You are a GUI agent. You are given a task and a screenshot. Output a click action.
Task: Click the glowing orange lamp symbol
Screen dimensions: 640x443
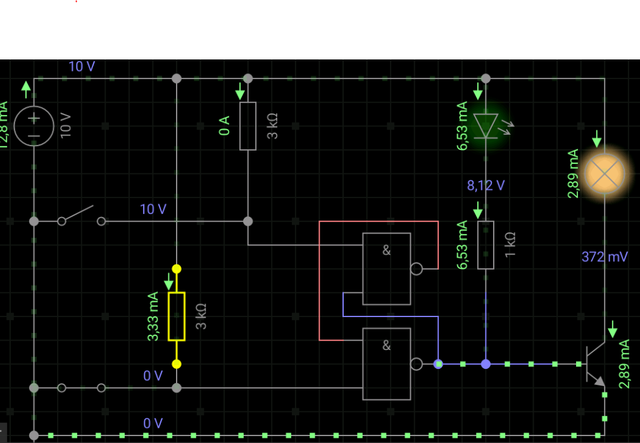tap(604, 174)
